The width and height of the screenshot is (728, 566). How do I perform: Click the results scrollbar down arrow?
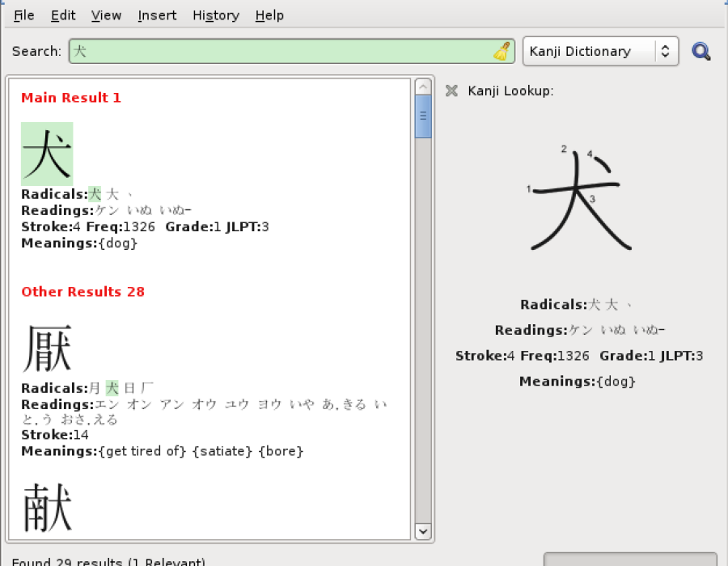coord(423,531)
